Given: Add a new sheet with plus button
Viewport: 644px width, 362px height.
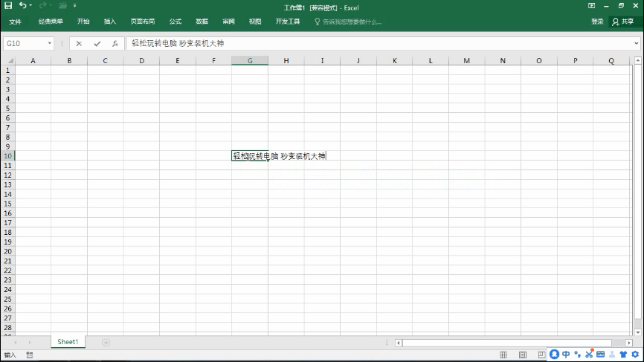Looking at the screenshot, I should 106,342.
